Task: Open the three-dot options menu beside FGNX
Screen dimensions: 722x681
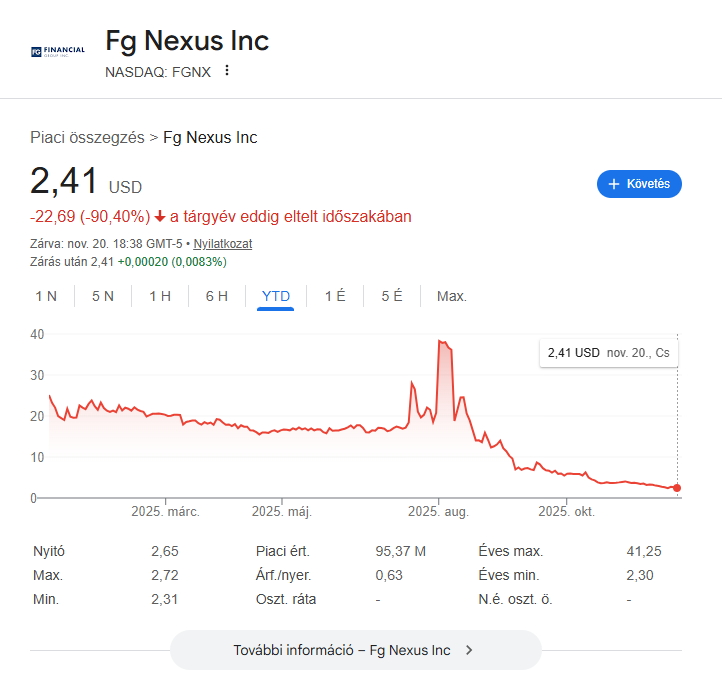Action: pos(227,71)
